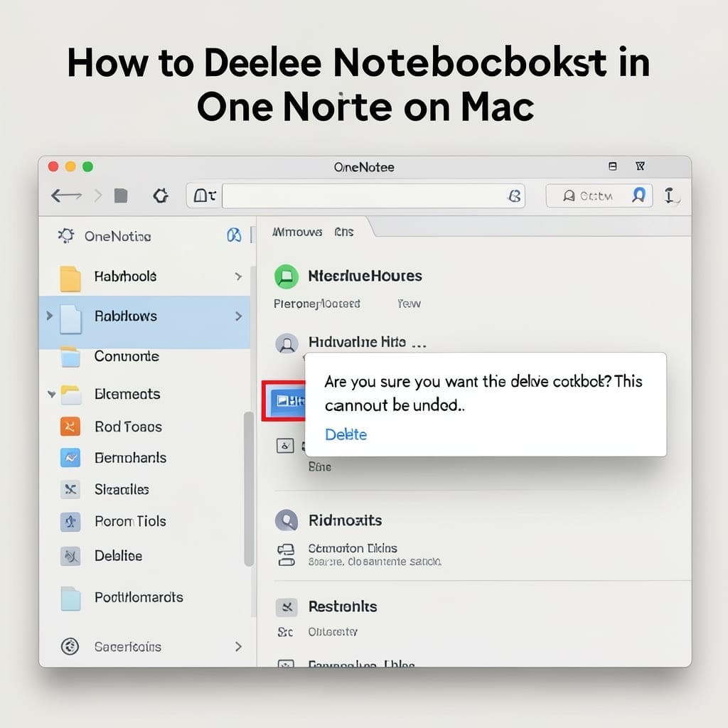Click the blue icon inside address field
This screenshot has height=728, width=728.
(x=515, y=196)
